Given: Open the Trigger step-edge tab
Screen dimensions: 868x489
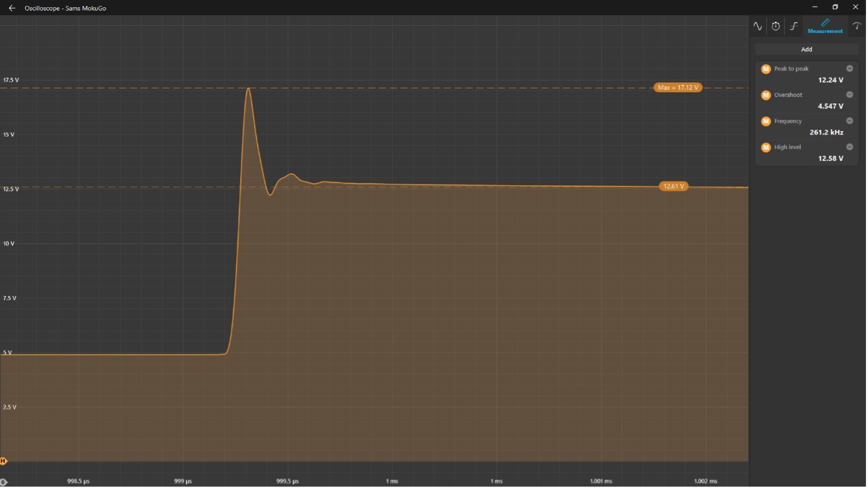Looking at the screenshot, I should pos(794,26).
